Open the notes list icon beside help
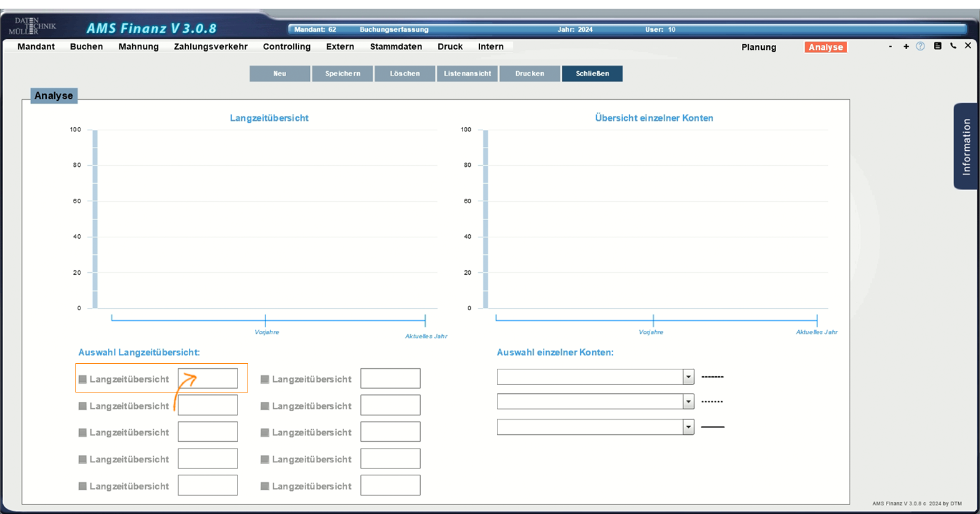The width and height of the screenshot is (980, 514). (937, 46)
